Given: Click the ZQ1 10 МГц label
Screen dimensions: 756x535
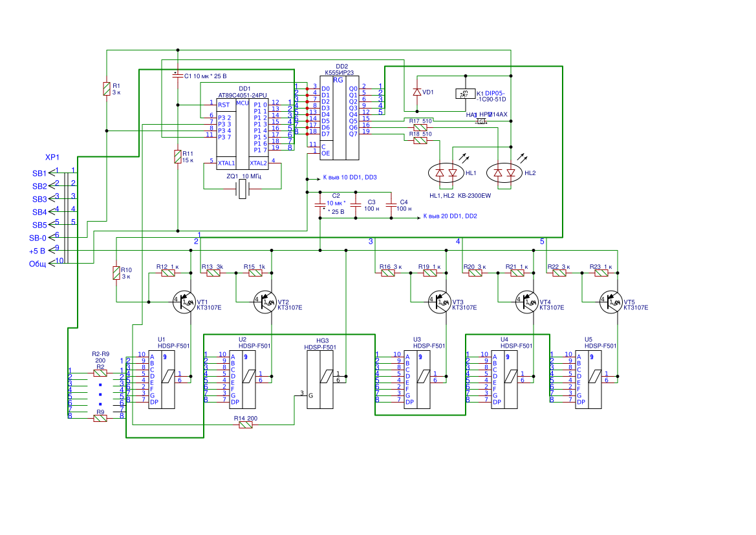Looking at the screenshot, I should (x=244, y=176).
